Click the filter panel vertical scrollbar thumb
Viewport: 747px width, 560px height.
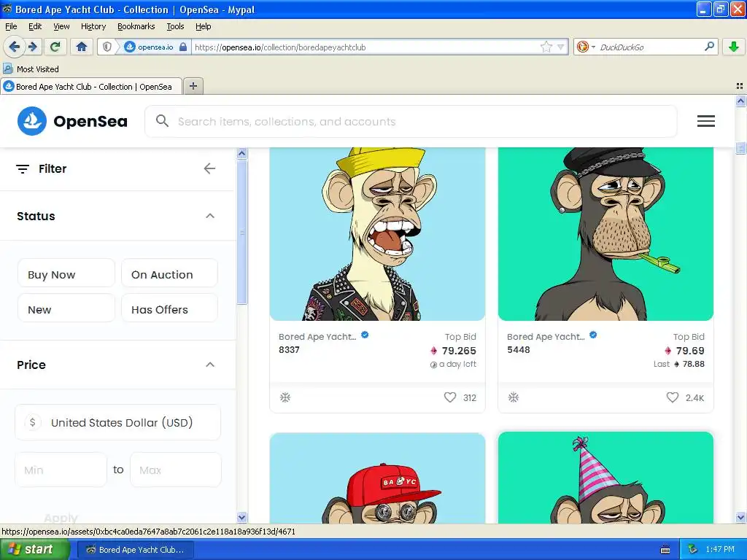[242, 232]
